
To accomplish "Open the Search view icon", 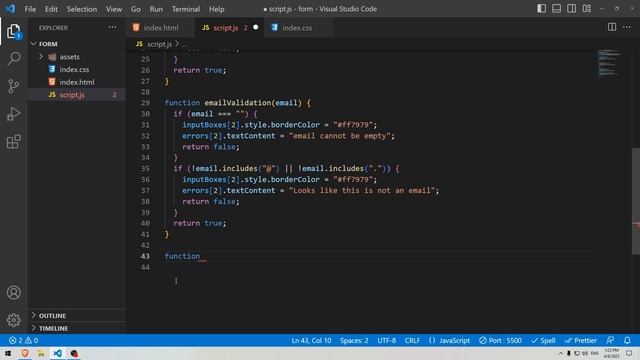I will (13, 58).
